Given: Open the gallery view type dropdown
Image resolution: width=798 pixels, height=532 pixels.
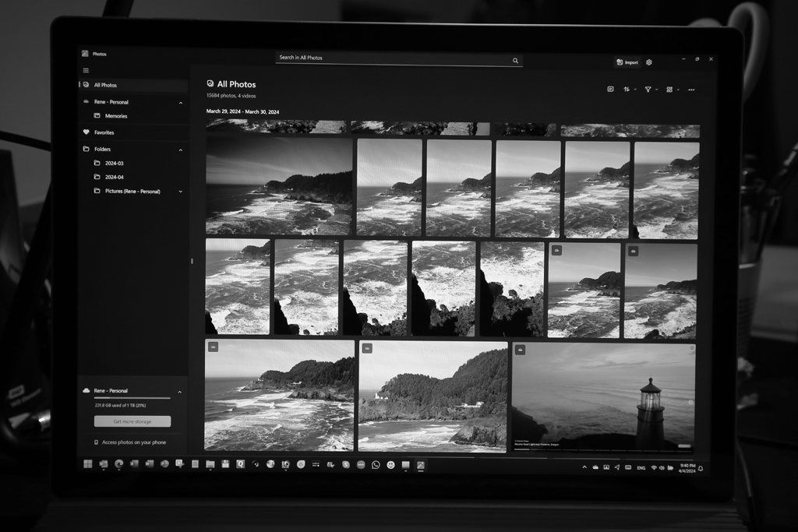Looking at the screenshot, I should point(673,90).
